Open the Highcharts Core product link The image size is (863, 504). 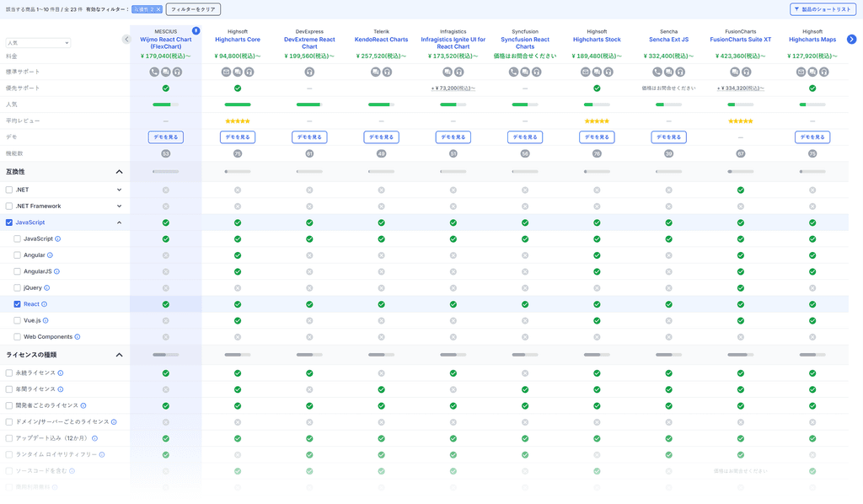(x=238, y=40)
